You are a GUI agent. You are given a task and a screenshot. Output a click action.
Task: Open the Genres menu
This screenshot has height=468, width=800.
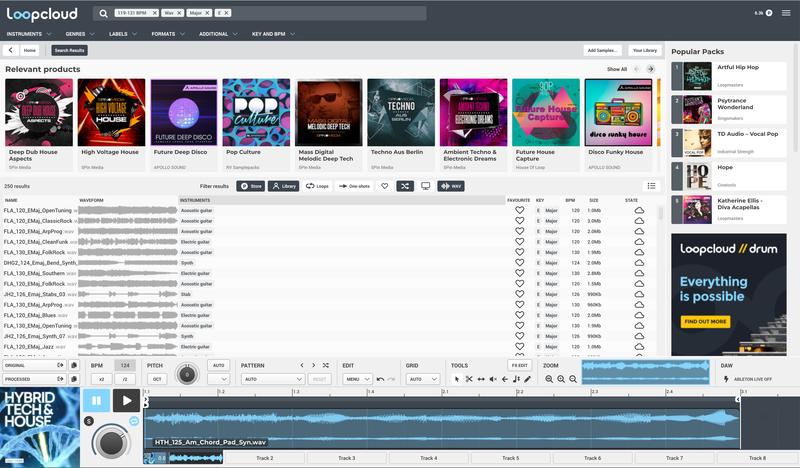pos(79,34)
